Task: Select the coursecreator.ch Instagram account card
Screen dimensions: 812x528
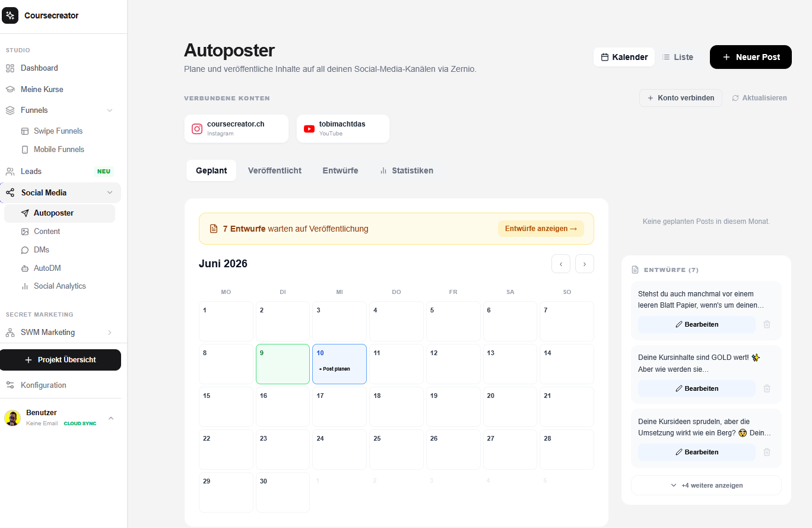Action: click(236, 128)
